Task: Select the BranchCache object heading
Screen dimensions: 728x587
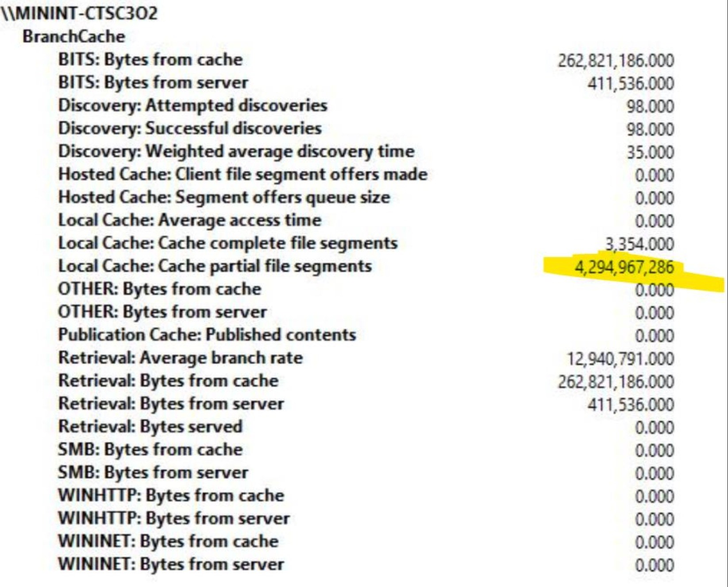Action: 74,36
